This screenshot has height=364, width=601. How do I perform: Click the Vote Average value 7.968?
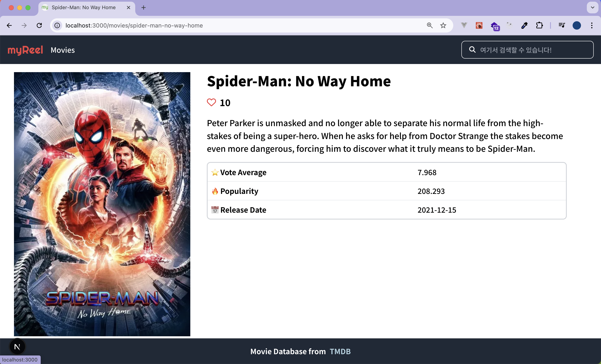point(427,172)
